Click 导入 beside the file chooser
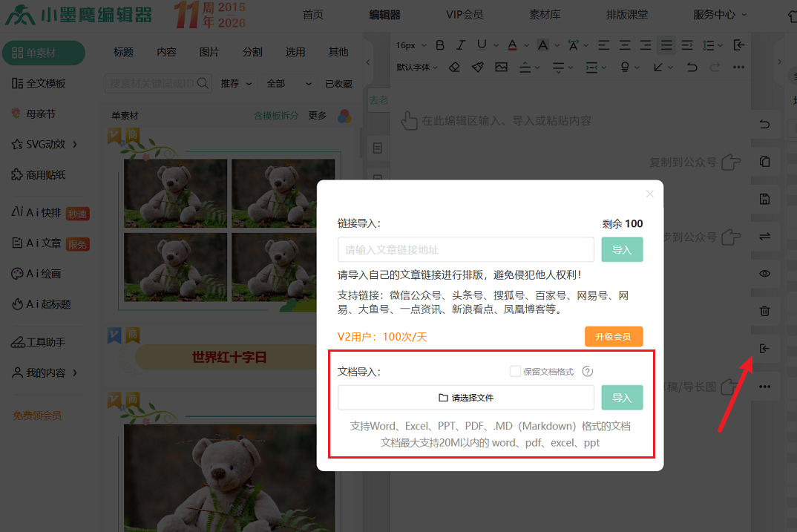The image size is (797, 532). [x=622, y=398]
